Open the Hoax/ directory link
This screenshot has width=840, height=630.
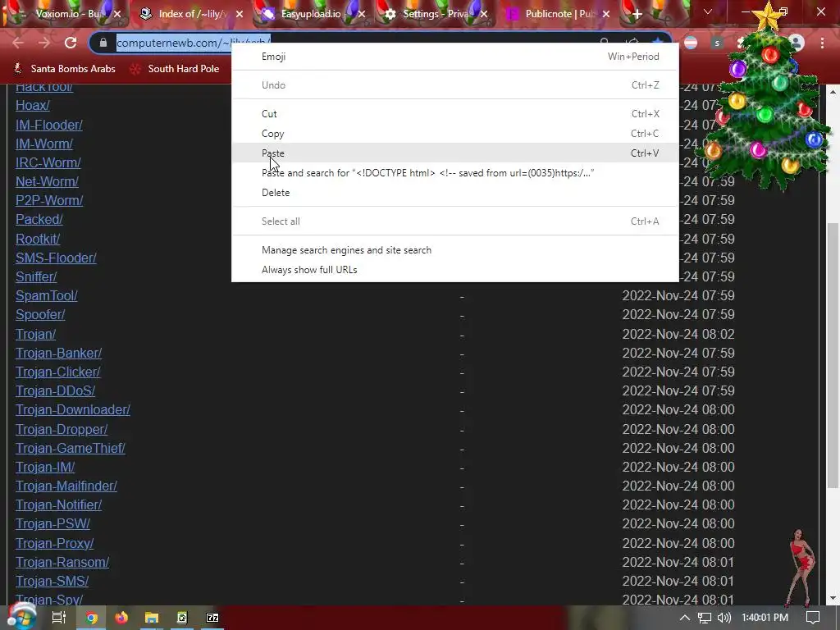click(33, 106)
